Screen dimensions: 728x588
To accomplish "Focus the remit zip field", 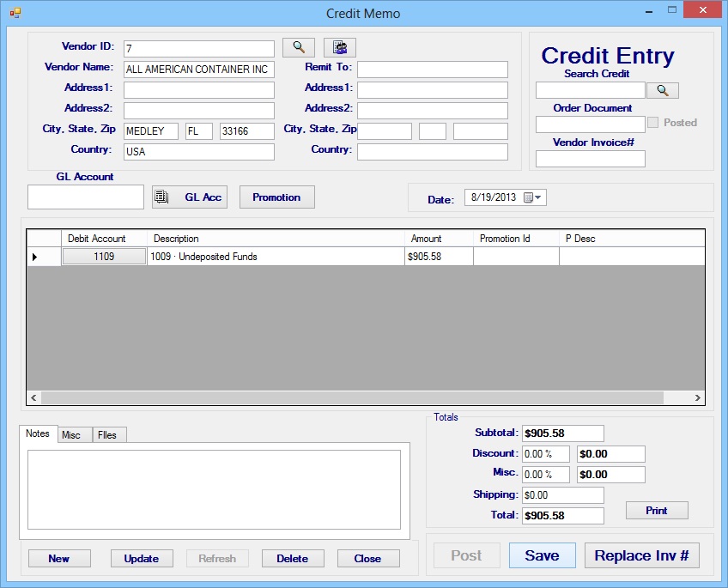I will [481, 131].
